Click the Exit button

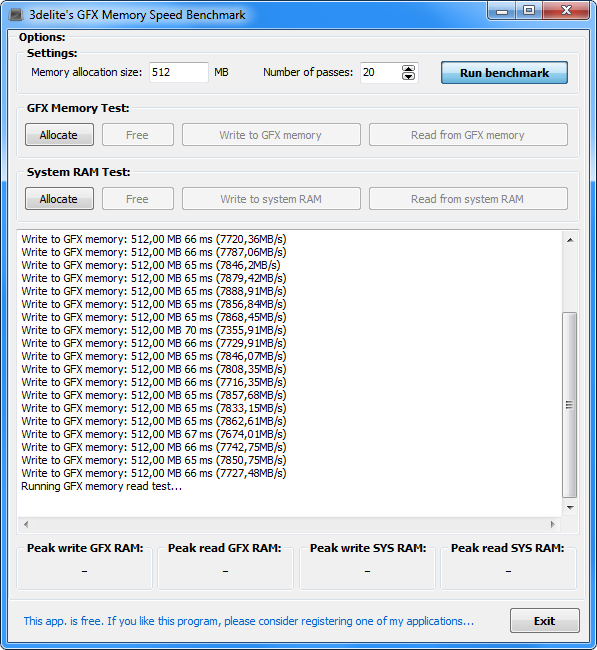[544, 621]
